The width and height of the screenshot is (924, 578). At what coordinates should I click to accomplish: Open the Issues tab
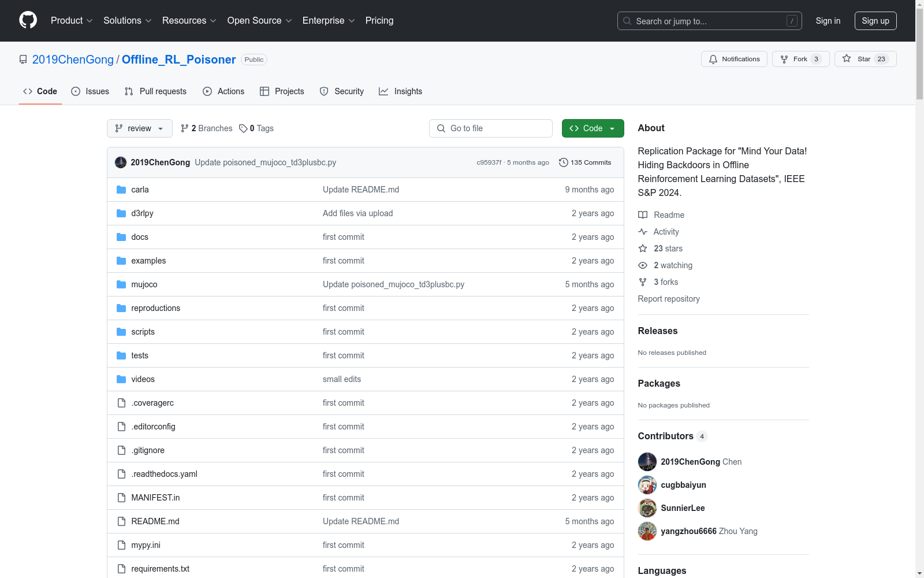click(x=90, y=91)
